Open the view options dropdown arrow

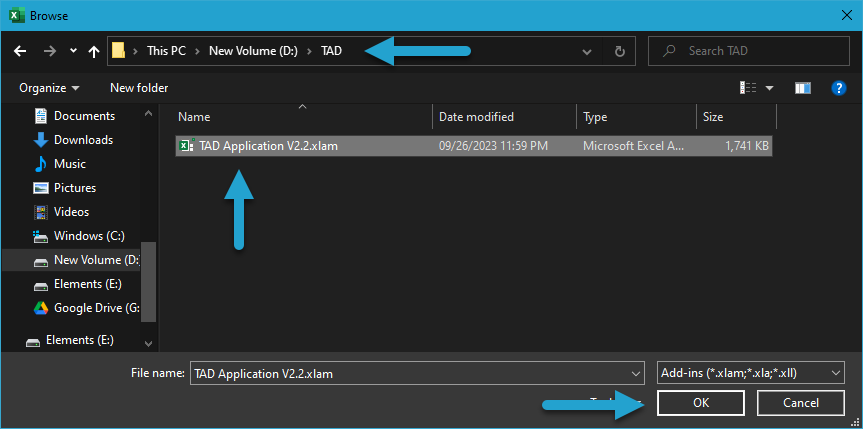tap(769, 88)
